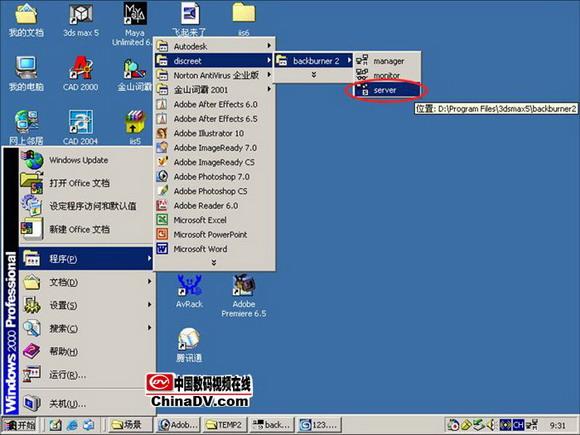The width and height of the screenshot is (580, 435).
Task: Select the 飞起来了 desktop file icon
Action: point(189,19)
